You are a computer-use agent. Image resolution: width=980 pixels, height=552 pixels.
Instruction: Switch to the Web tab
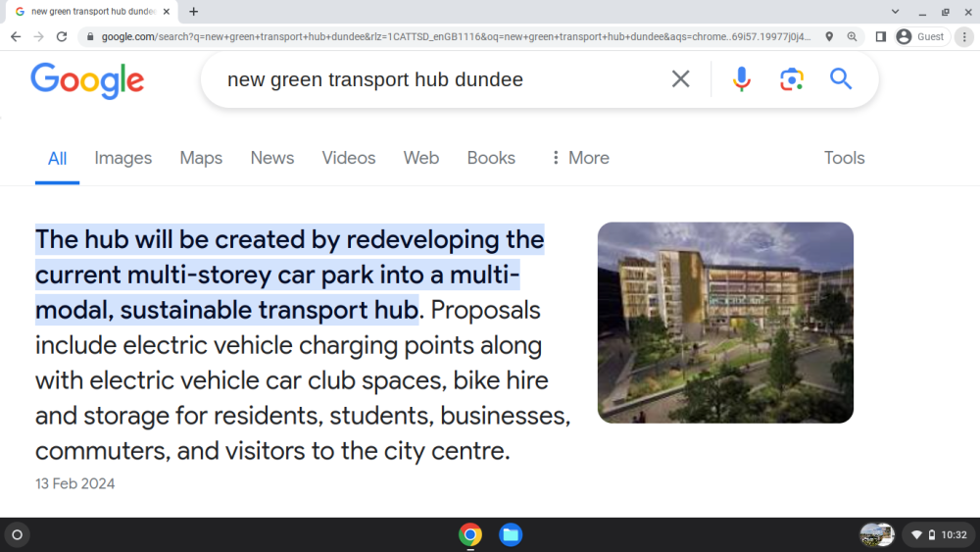click(421, 158)
